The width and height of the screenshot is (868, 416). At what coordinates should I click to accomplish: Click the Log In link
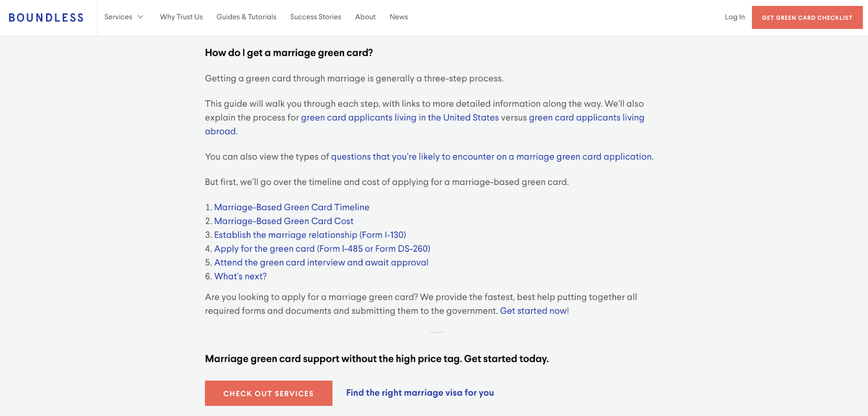coord(735,17)
